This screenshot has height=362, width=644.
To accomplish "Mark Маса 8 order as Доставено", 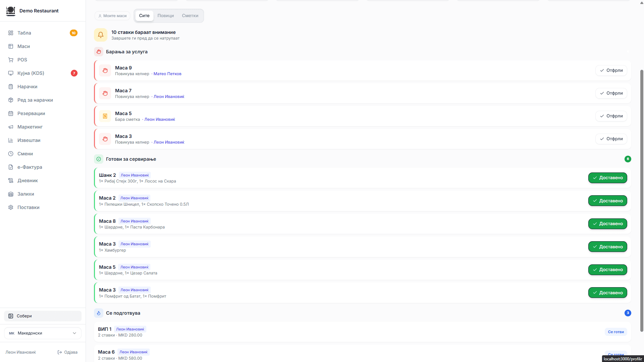I will point(607,224).
